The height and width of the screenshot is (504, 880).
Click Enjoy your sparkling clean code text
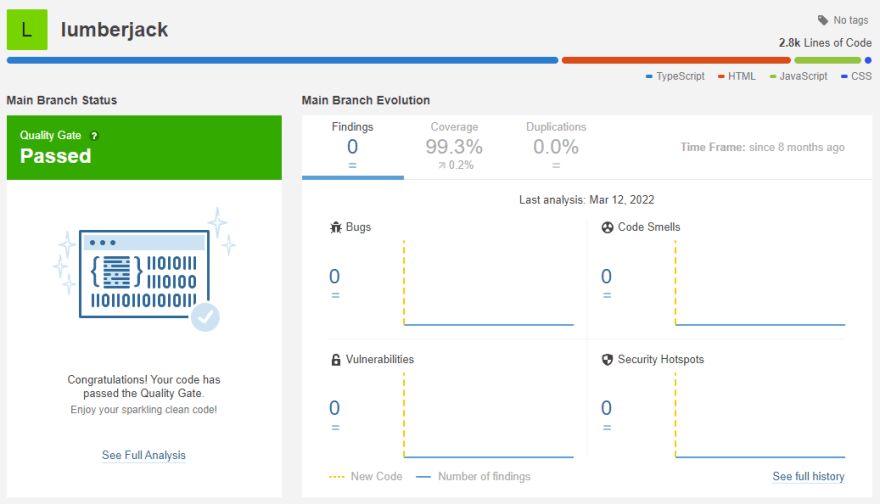(144, 410)
